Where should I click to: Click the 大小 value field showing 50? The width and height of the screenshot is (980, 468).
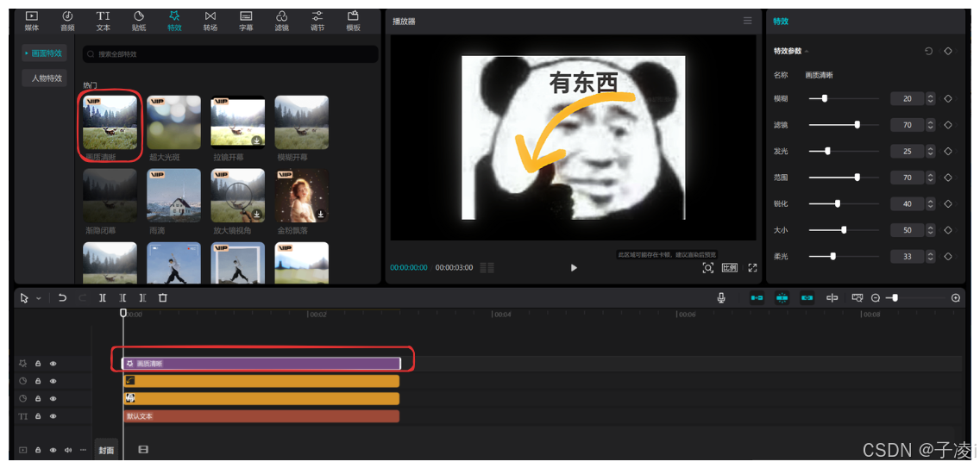point(908,230)
